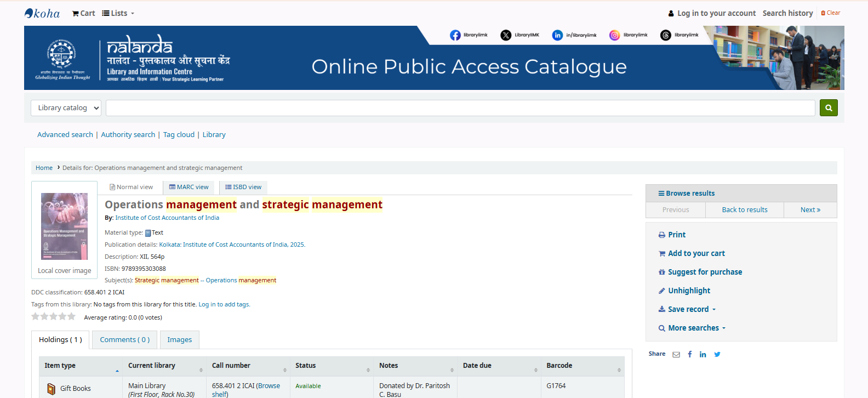
Task: Share this record on Twitter
Action: [717, 355]
